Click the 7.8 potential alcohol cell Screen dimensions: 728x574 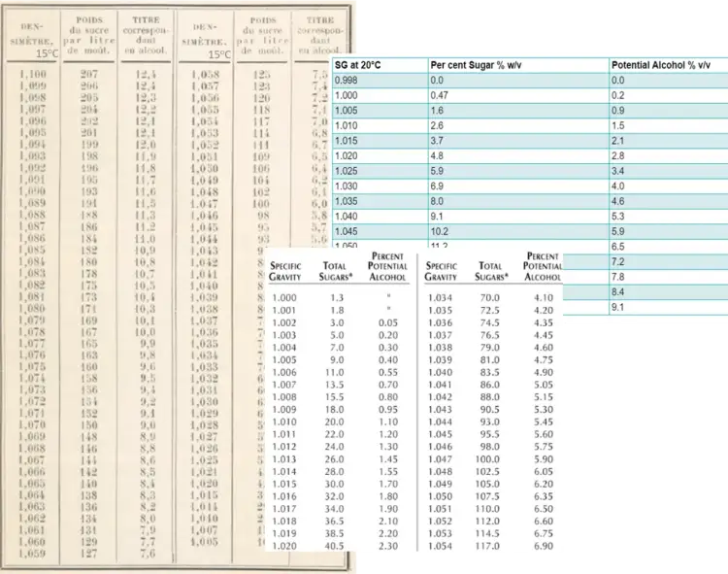(619, 277)
